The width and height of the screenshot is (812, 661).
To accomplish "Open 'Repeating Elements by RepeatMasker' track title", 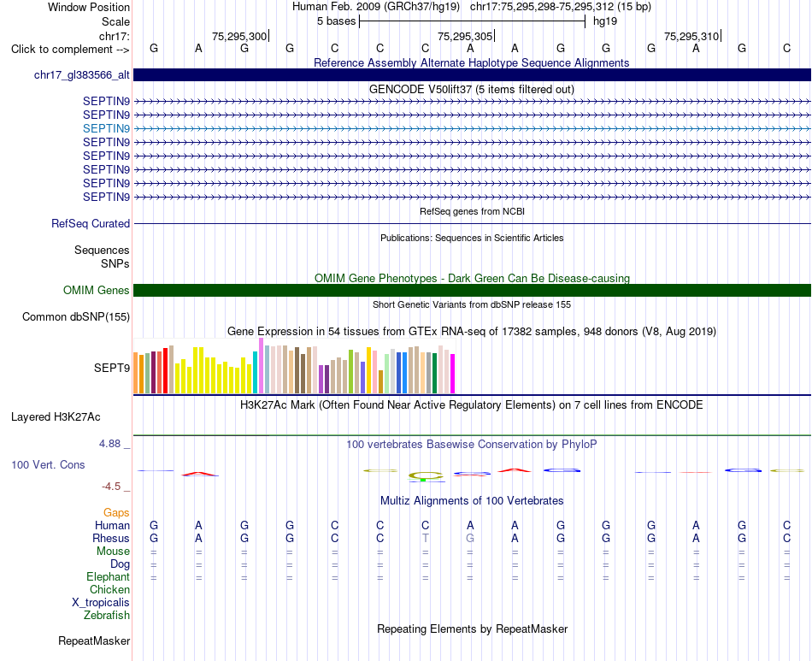I will point(472,629).
